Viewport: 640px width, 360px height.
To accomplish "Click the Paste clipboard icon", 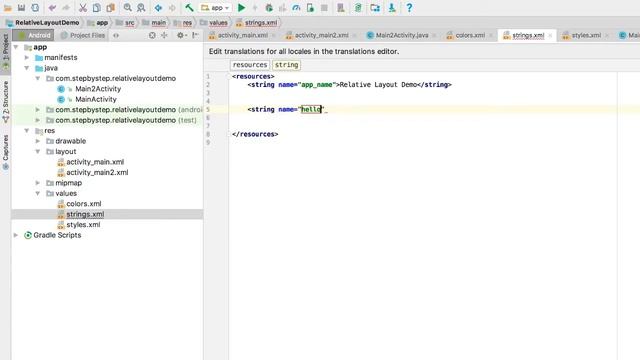I will [111, 7].
